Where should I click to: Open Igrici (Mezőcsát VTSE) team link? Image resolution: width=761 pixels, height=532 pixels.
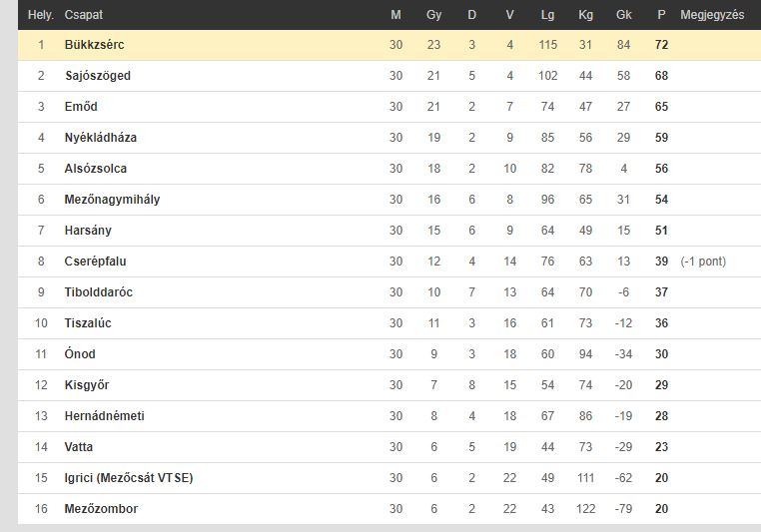point(129,478)
